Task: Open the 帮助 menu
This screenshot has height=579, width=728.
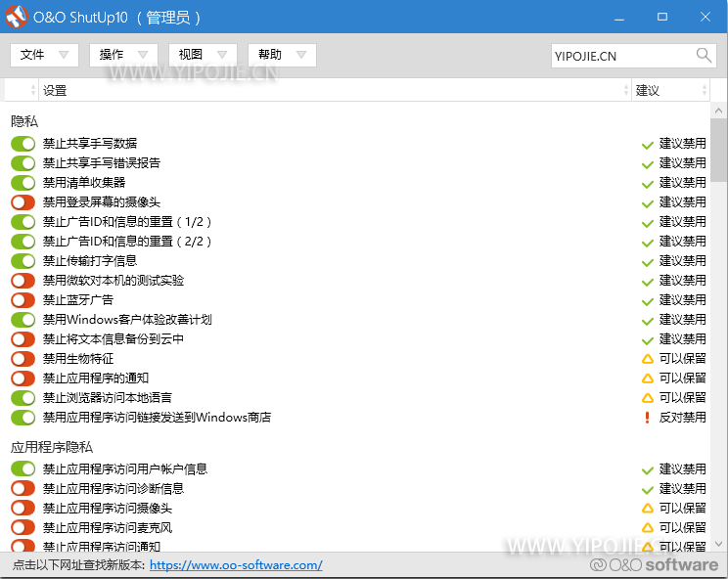Action: click(x=282, y=55)
